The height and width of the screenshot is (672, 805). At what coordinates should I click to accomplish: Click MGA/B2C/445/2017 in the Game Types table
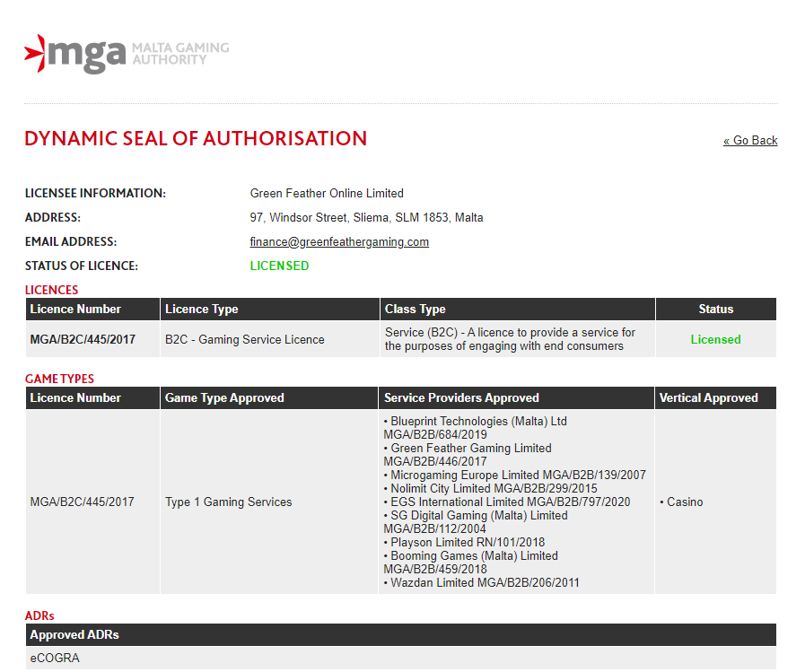point(83,502)
